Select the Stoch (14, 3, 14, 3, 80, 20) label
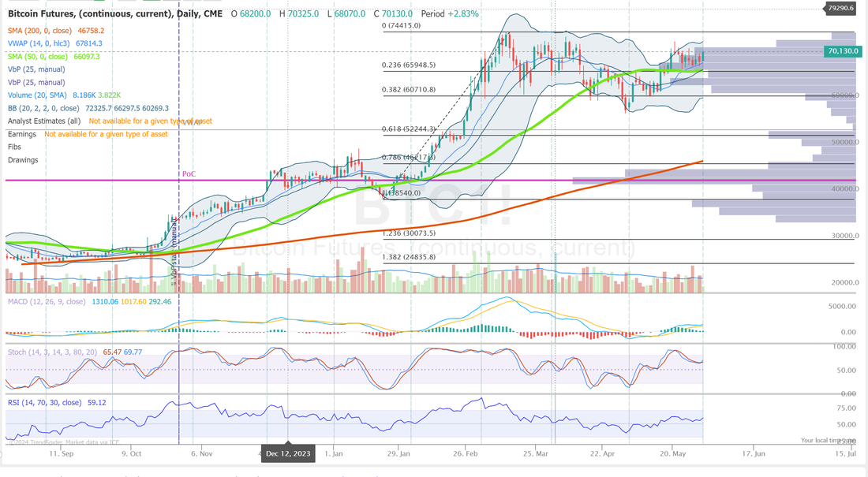The height and width of the screenshot is (477, 868). coord(53,352)
